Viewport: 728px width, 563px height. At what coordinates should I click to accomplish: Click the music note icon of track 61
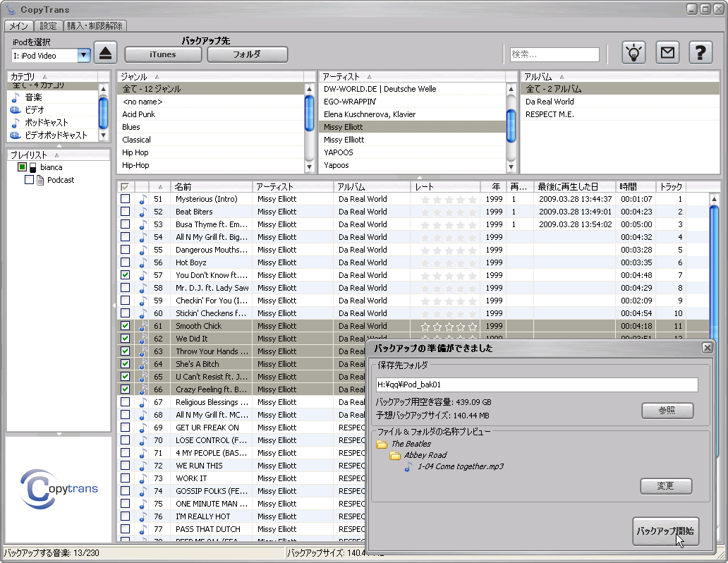coord(143,326)
